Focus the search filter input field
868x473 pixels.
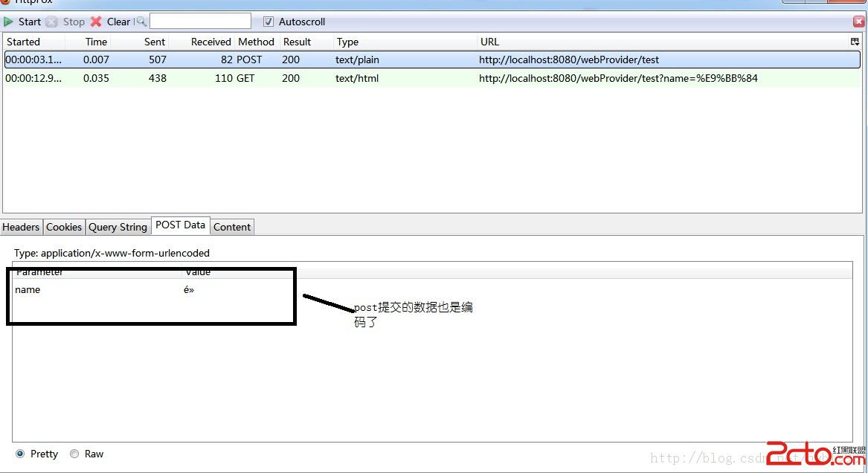point(200,22)
